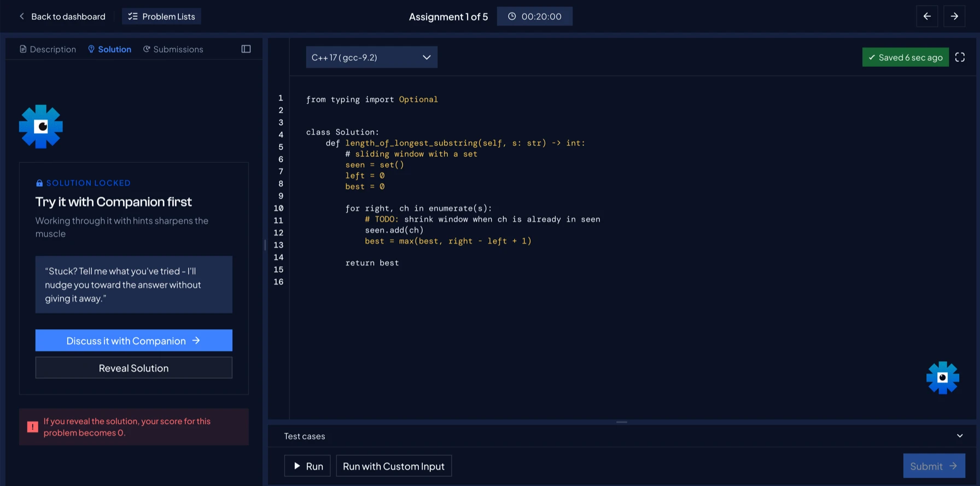
Task: Click Discuss it with Companion
Action: pyautogui.click(x=134, y=341)
